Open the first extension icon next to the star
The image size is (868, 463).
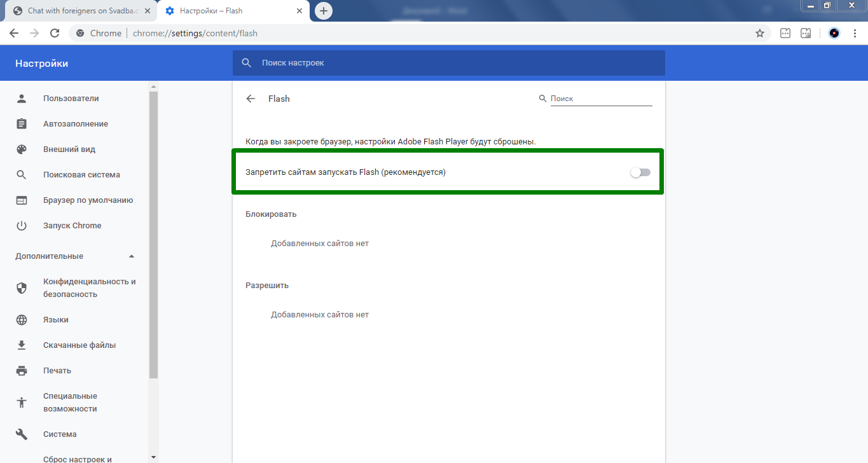pos(785,33)
